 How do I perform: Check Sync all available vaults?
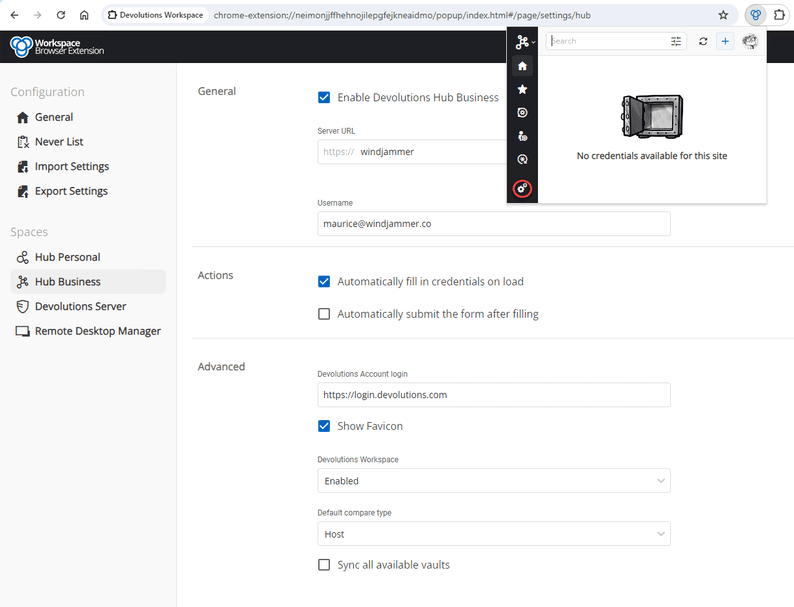click(324, 565)
